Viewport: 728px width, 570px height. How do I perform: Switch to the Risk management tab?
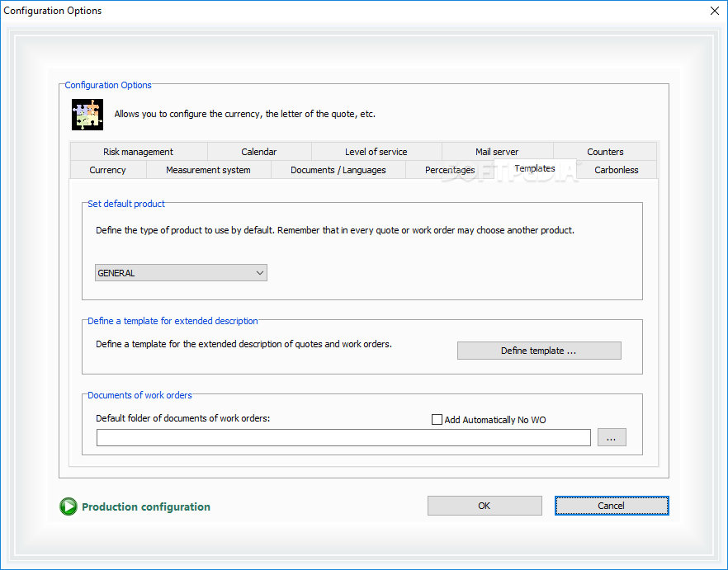click(139, 152)
